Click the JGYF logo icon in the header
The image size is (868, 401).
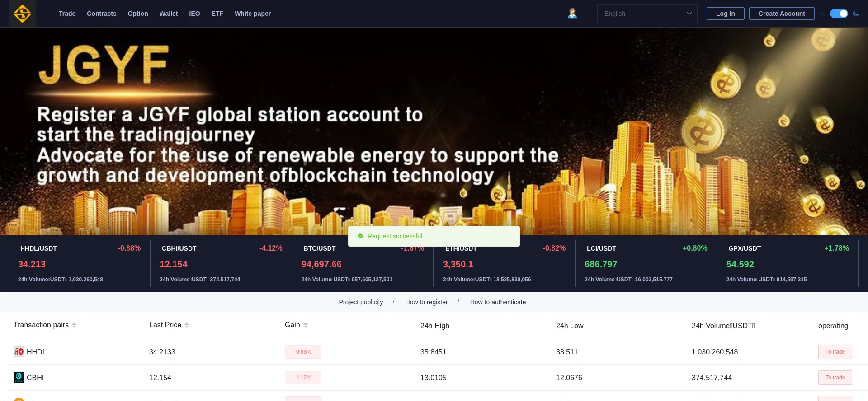22,14
